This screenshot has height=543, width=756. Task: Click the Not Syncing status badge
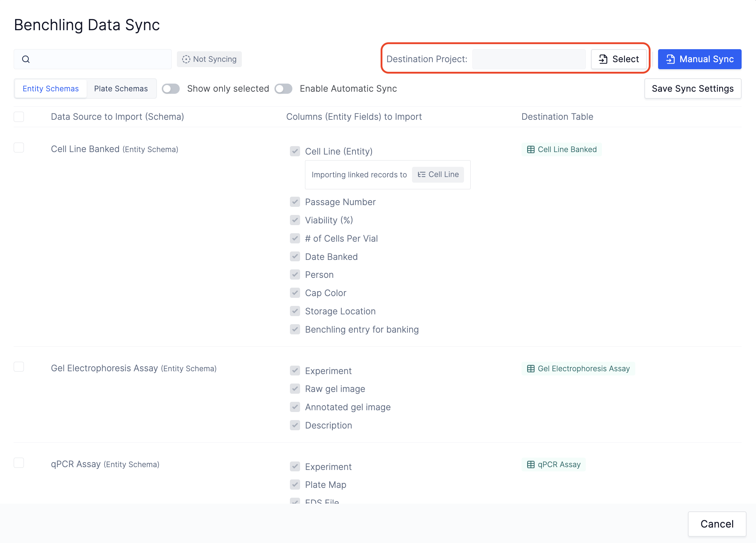click(209, 59)
